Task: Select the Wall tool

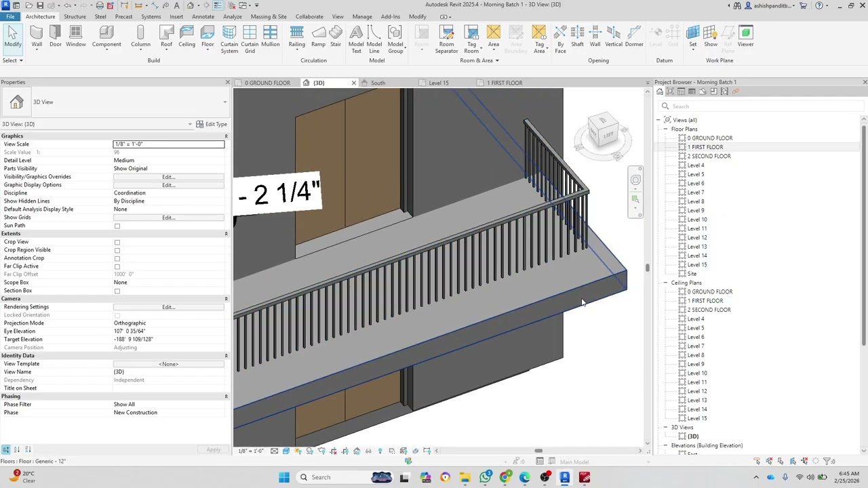Action: coord(37,37)
